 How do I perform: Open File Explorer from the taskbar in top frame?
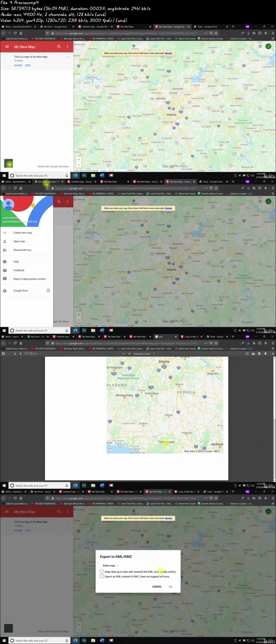(93, 175)
